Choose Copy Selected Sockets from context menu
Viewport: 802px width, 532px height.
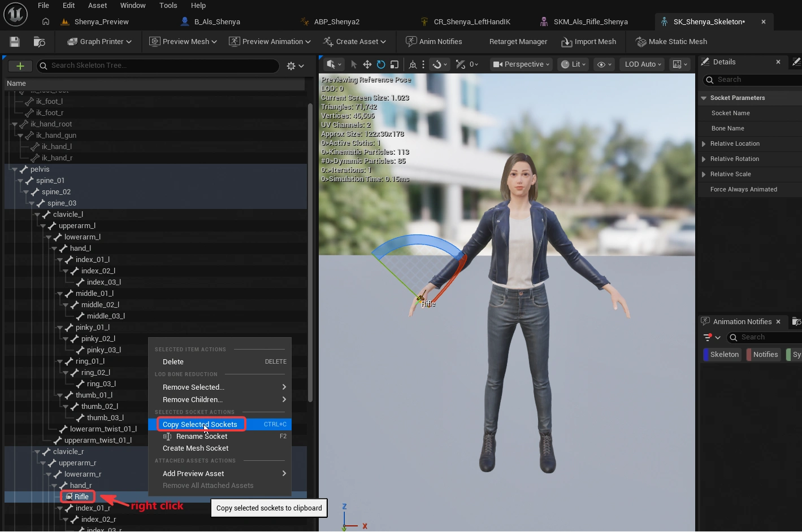point(200,424)
